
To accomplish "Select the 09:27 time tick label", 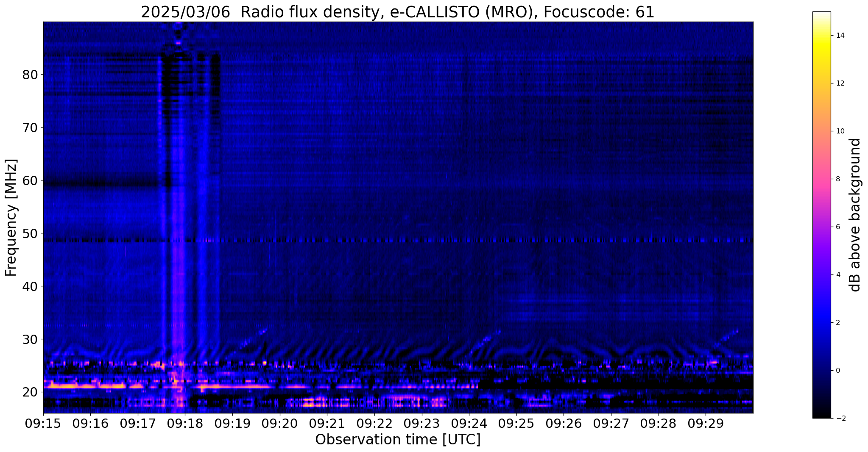I will click(x=611, y=423).
